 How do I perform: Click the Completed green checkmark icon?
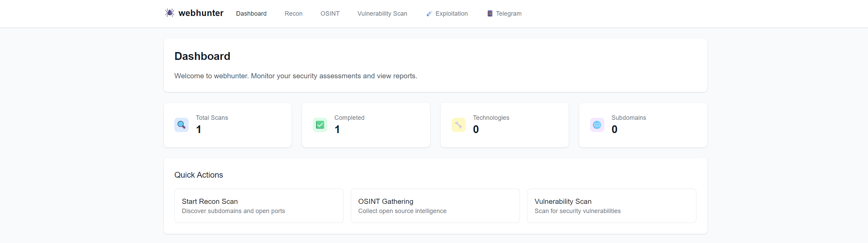click(x=320, y=125)
